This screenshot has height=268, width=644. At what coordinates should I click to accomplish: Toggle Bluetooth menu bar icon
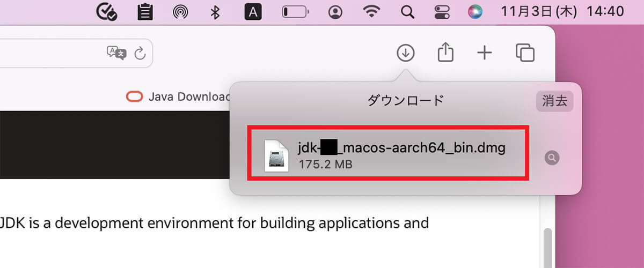click(x=215, y=12)
